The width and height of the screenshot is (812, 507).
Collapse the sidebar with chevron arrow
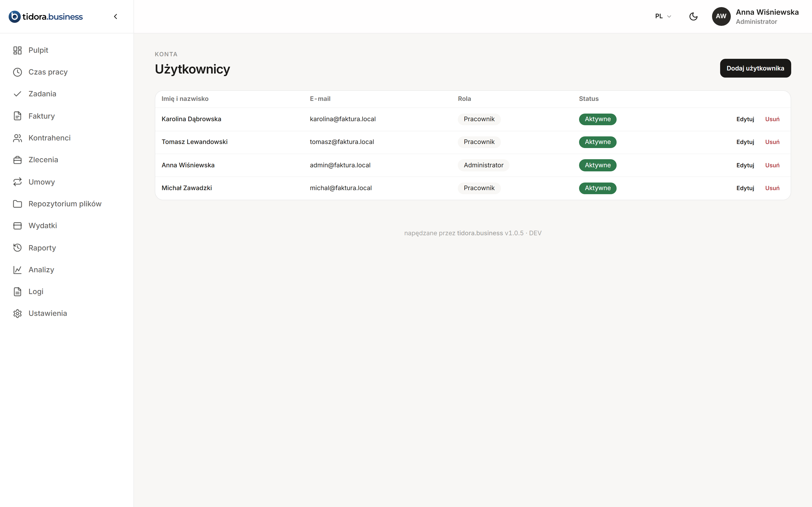tap(115, 16)
